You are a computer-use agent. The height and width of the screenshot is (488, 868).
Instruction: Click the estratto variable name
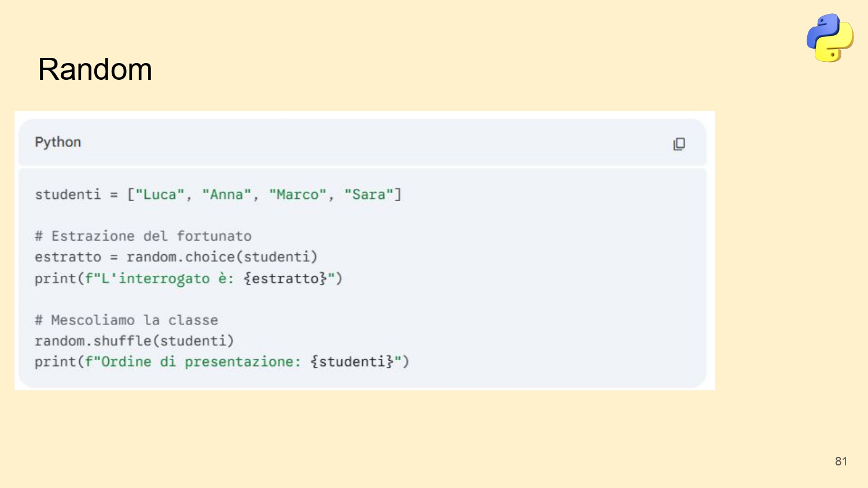click(x=68, y=257)
